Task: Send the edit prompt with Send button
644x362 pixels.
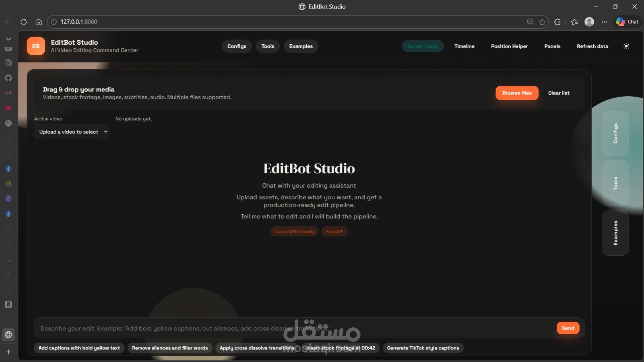Action: tap(568, 328)
